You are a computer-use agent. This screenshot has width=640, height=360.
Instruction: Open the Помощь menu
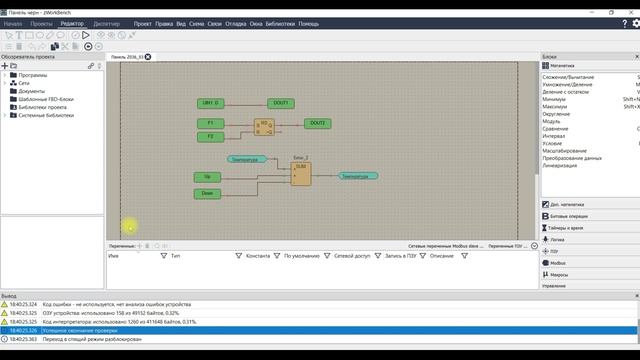(x=309, y=24)
